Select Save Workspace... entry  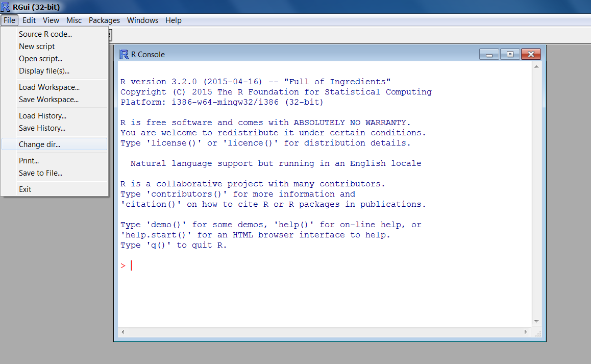[55, 100]
